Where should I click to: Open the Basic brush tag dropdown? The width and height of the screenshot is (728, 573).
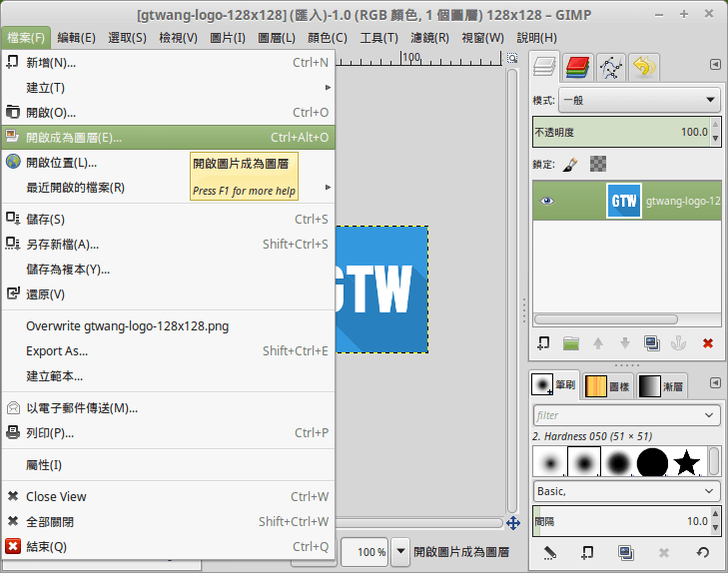pos(625,491)
